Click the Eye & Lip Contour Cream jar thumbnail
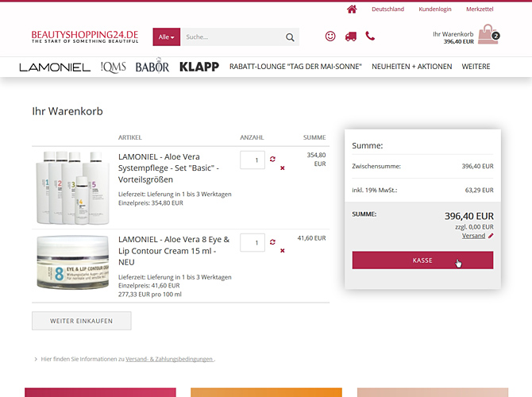 [x=73, y=262]
